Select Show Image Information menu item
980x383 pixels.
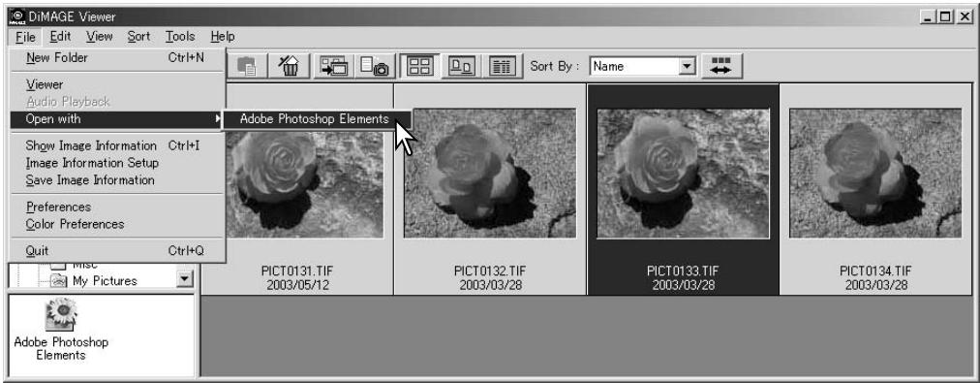[x=117, y=145]
